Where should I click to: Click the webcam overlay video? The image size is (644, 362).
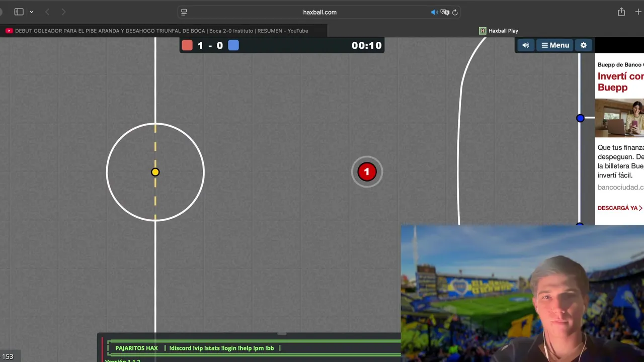[x=522, y=294]
